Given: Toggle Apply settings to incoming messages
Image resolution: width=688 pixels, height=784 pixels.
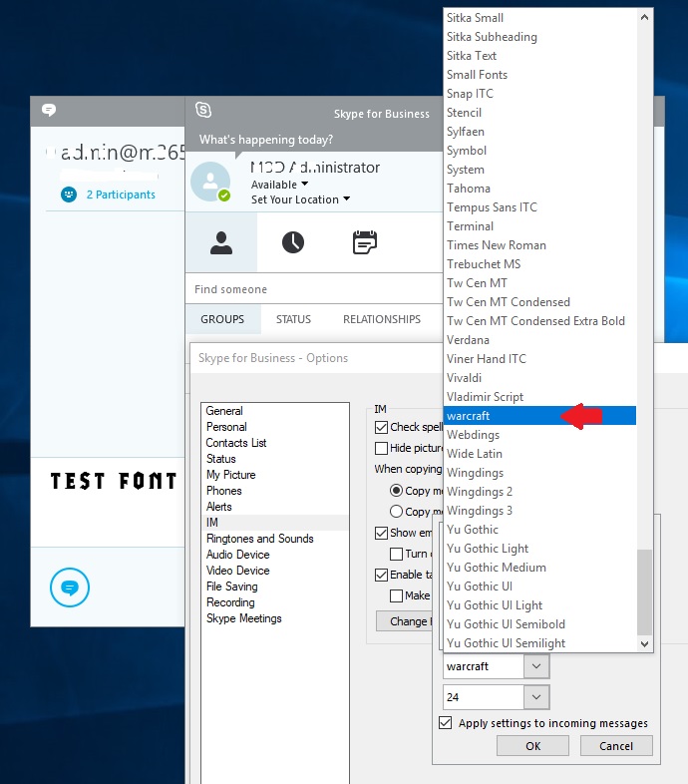Looking at the screenshot, I should coord(445,723).
